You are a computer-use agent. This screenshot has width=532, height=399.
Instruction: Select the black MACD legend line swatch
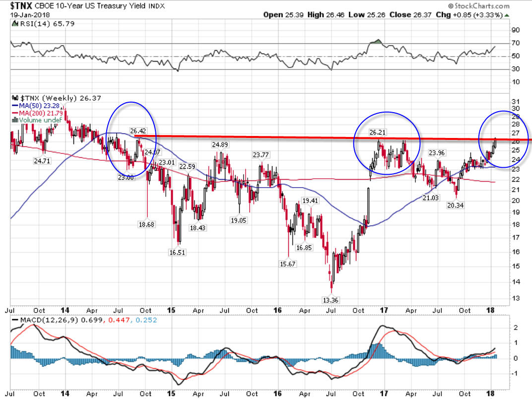(15, 320)
